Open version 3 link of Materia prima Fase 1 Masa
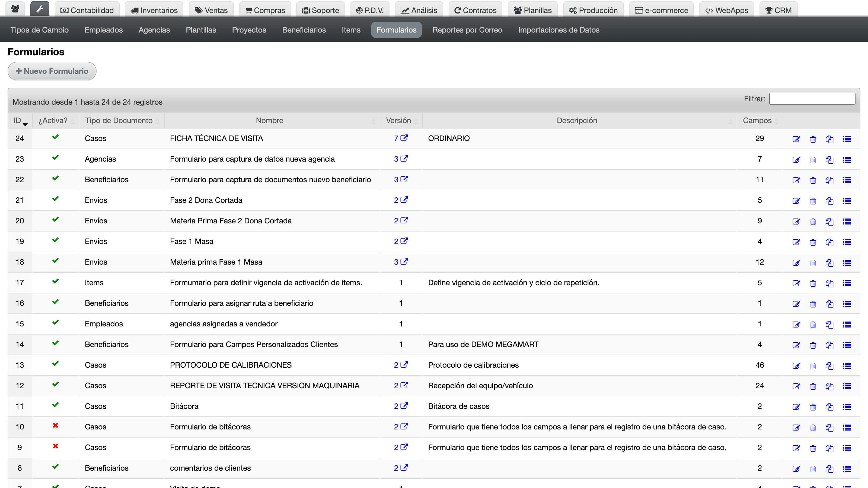The height and width of the screenshot is (488, 868). (x=401, y=262)
